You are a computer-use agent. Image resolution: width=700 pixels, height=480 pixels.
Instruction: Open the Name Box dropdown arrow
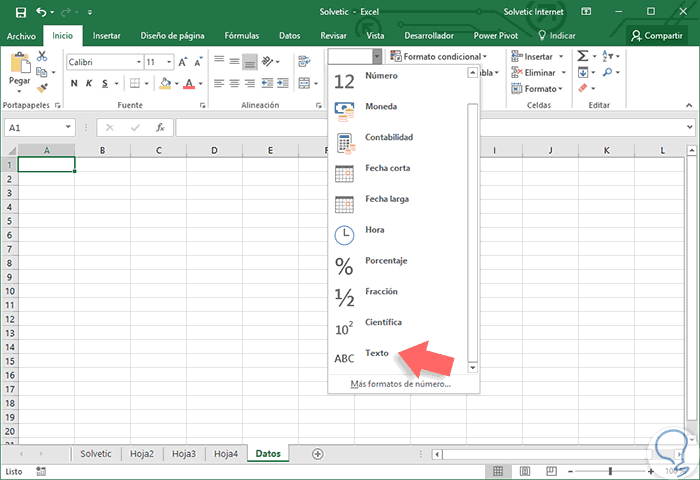[x=68, y=128]
